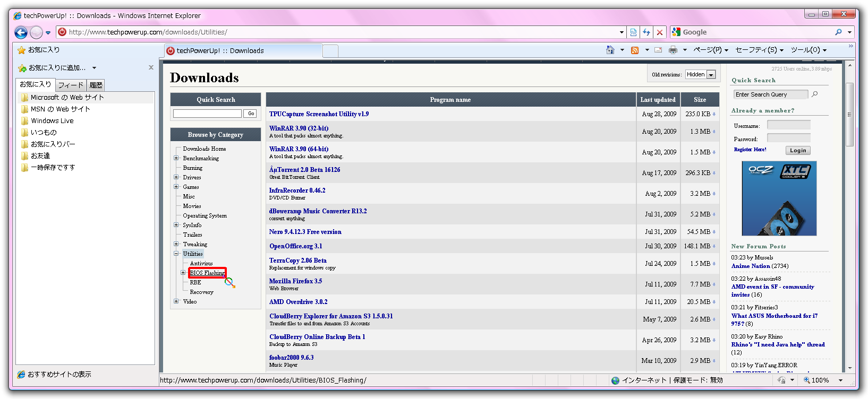The image size is (868, 399).
Task: Open the BIOS Flashing category link
Action: tap(207, 273)
